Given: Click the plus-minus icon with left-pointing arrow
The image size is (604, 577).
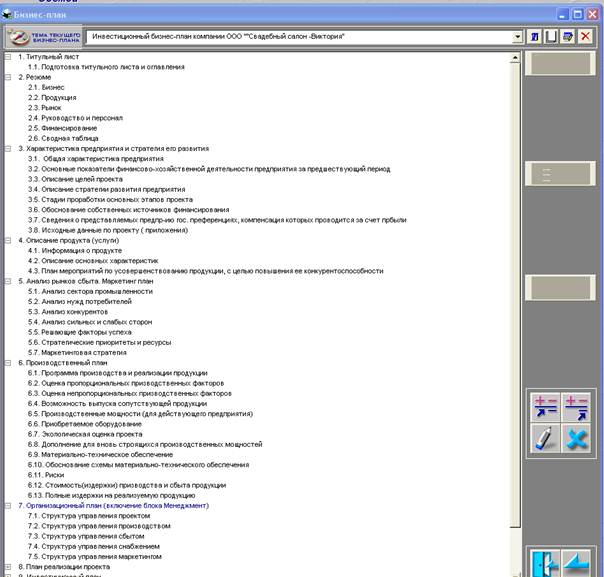Looking at the screenshot, I should click(x=545, y=408).
